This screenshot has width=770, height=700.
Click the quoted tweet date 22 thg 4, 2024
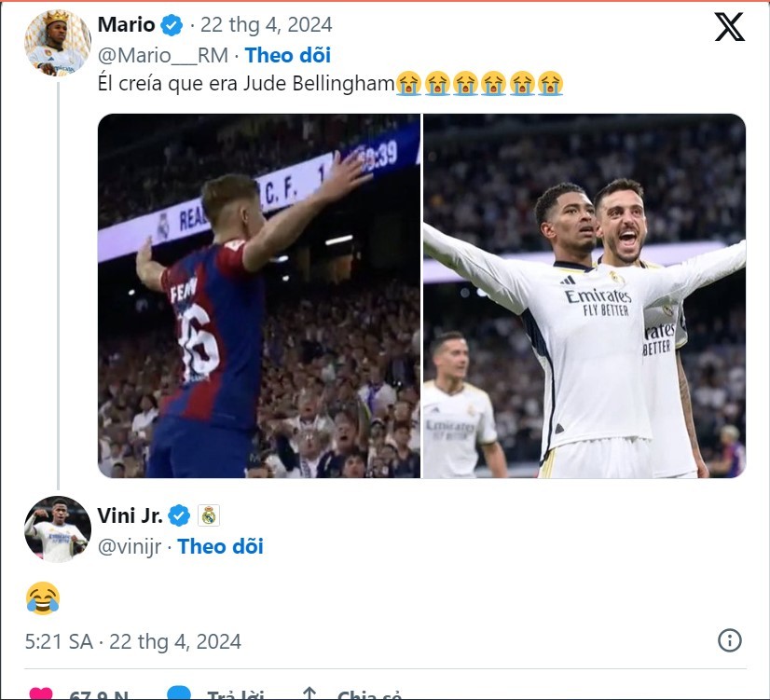267,24
